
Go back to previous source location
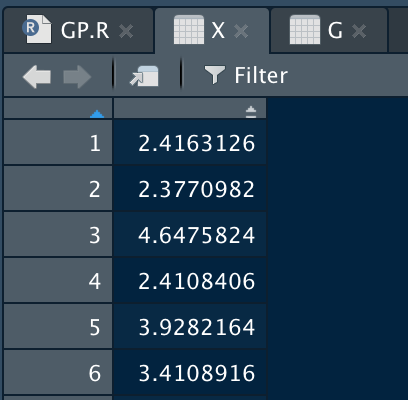coord(37,77)
